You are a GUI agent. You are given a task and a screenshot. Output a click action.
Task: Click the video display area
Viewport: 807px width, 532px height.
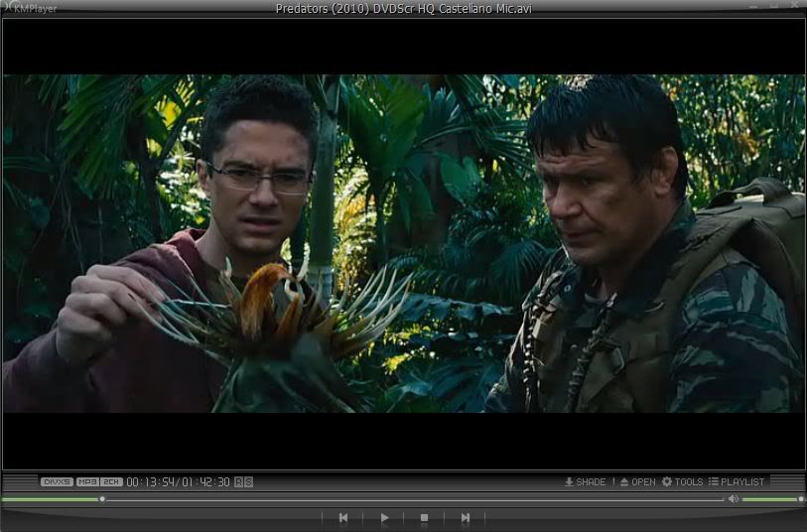point(403,244)
